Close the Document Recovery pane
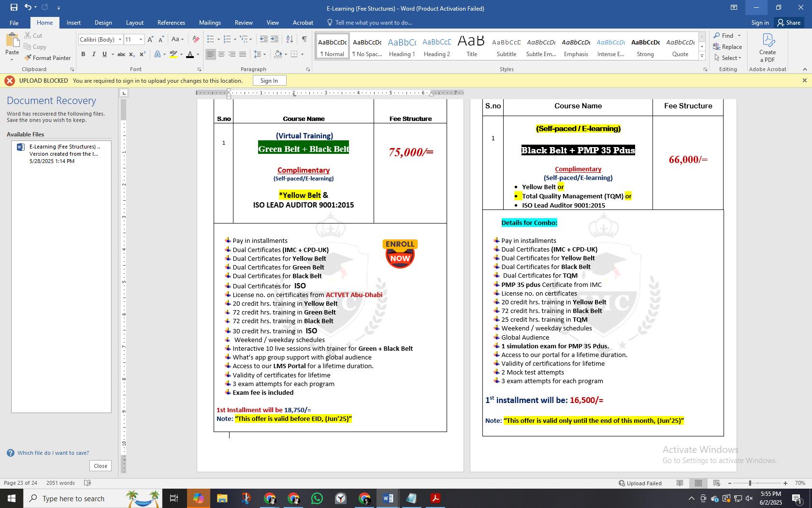Screen dimensions: 812x508 pos(101,466)
